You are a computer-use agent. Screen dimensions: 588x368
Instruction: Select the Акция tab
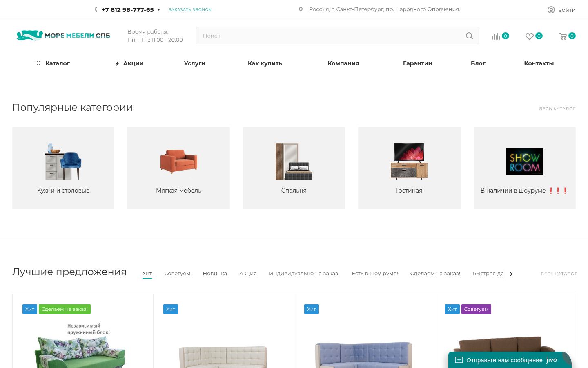[248, 273]
